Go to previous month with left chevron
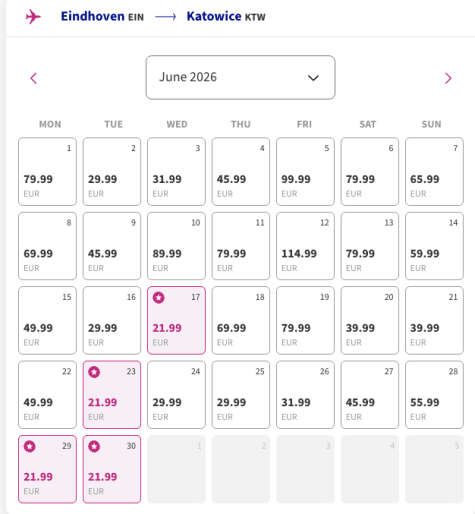Image resolution: width=475 pixels, height=514 pixels. pyautogui.click(x=34, y=78)
